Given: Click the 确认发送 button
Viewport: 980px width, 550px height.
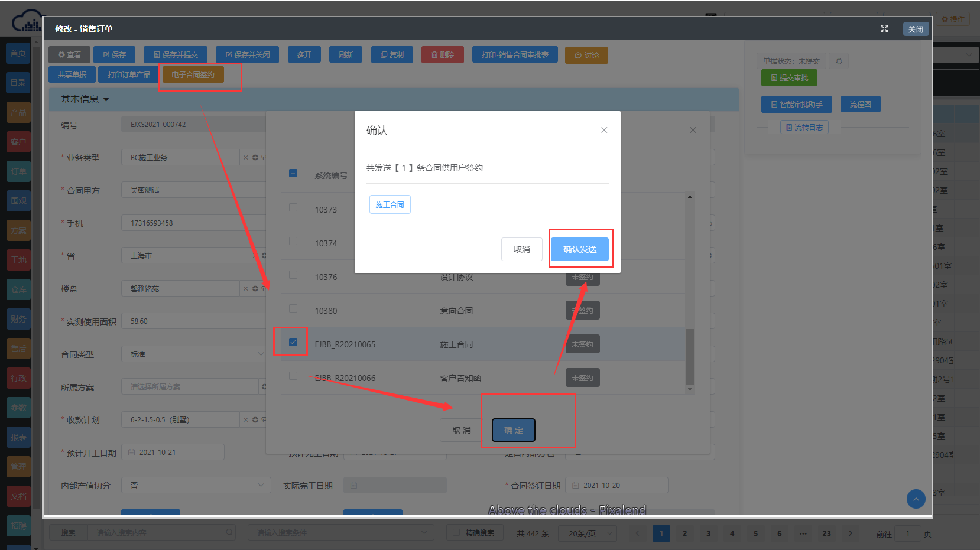Looking at the screenshot, I should click(579, 249).
